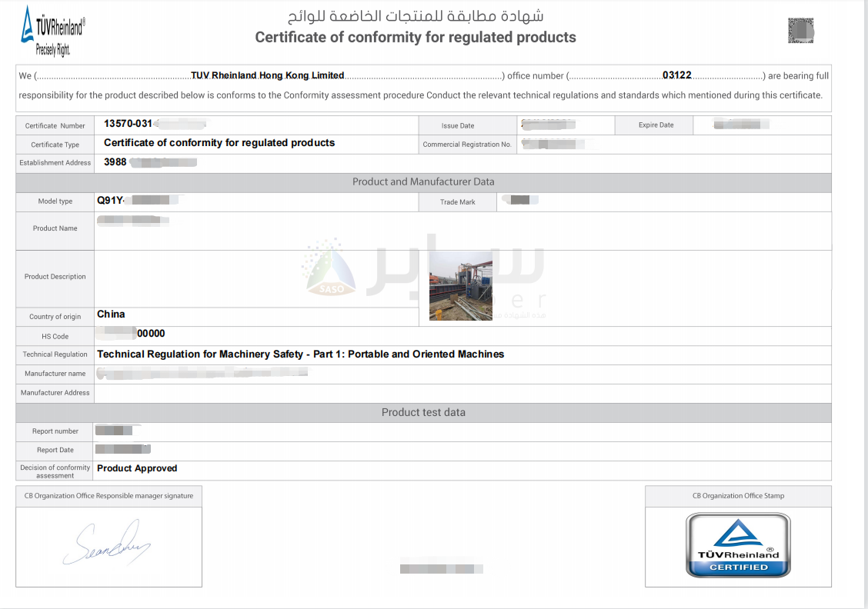
Task: Click the English certificate title heading
Action: [416, 37]
